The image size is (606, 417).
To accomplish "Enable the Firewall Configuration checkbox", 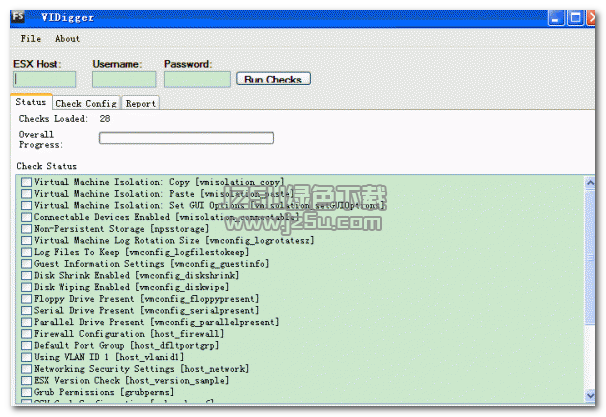I will [26, 334].
